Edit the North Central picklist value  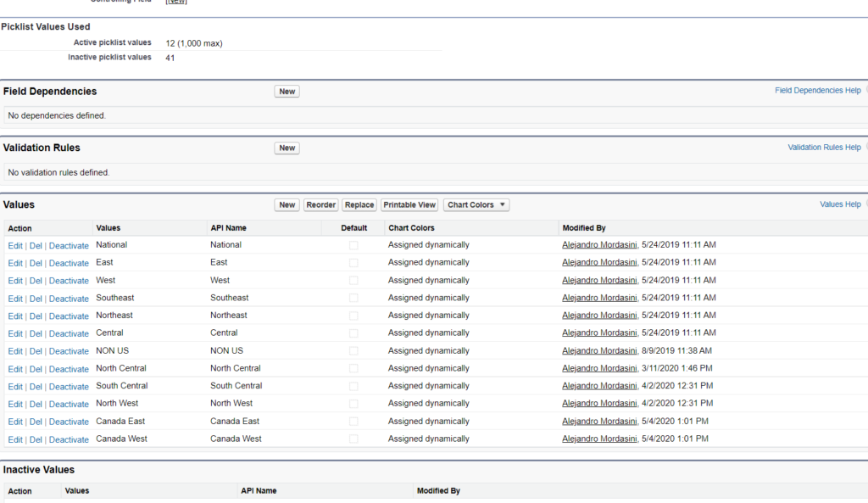pyautogui.click(x=15, y=369)
